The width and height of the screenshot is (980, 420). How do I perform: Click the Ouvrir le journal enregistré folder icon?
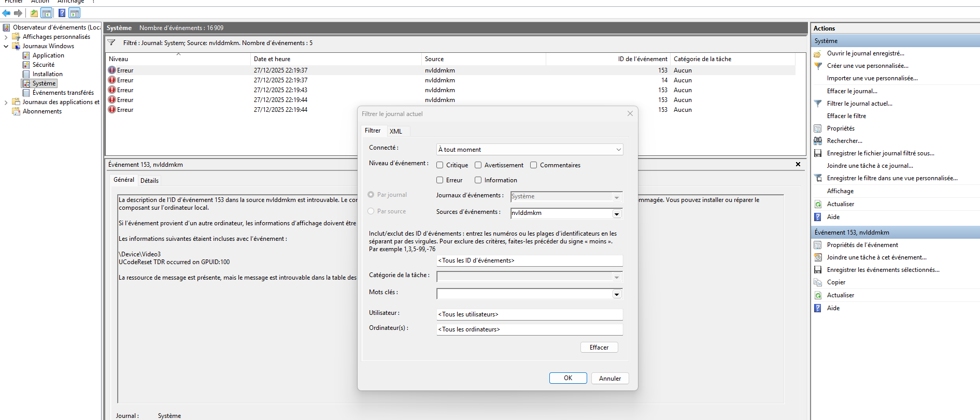click(818, 53)
